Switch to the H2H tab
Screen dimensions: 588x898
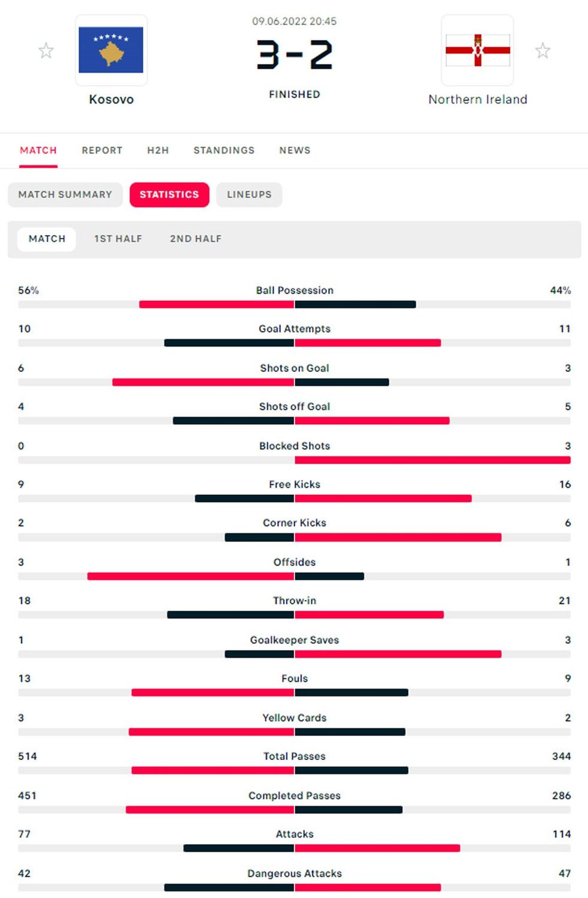(158, 151)
